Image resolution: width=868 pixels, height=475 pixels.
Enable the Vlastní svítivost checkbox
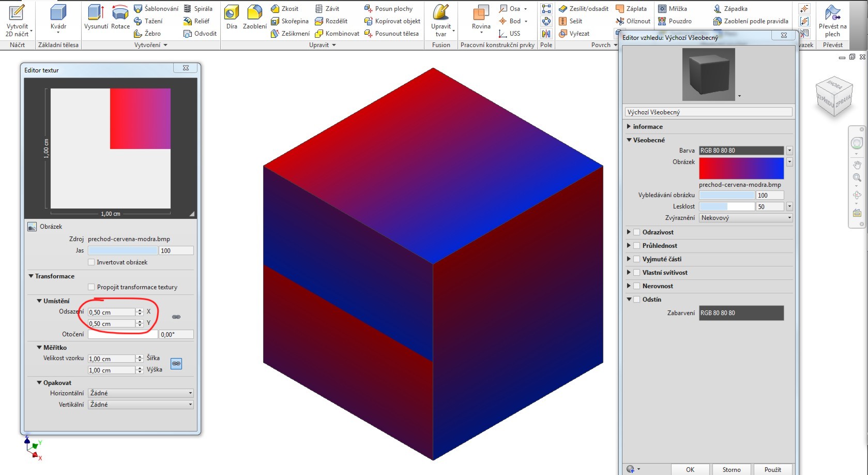click(637, 273)
